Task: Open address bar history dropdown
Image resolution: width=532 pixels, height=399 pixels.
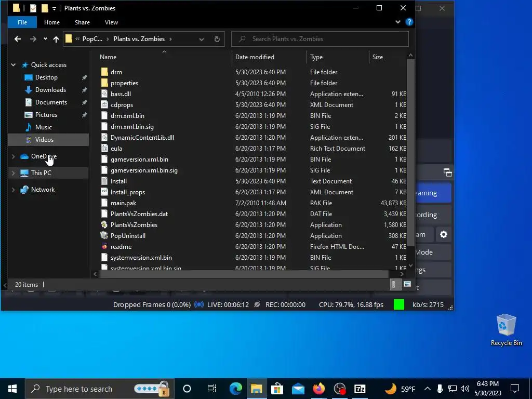Action: [x=202, y=39]
